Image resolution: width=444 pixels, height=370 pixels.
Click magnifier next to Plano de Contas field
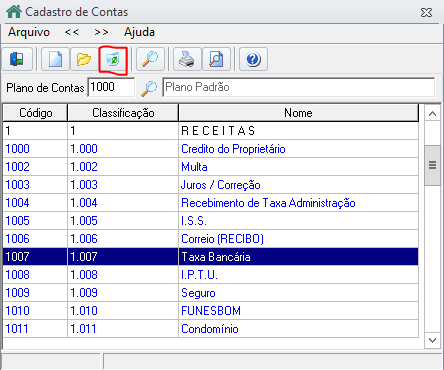tap(149, 88)
